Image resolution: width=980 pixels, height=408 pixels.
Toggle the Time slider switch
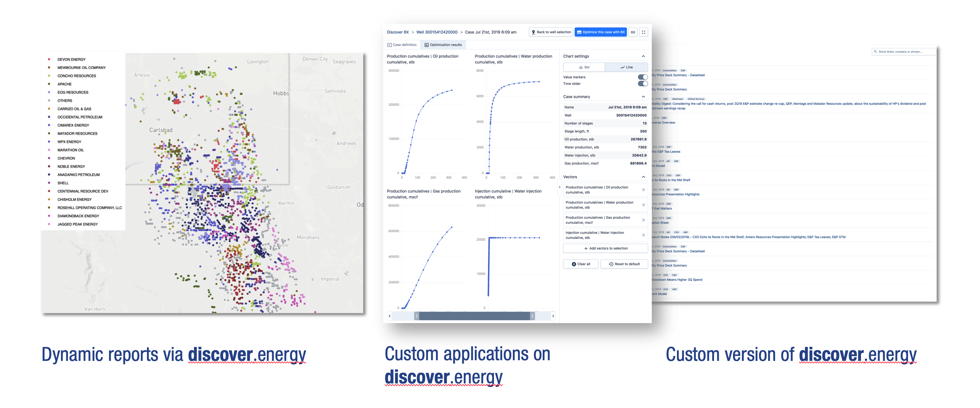[643, 84]
